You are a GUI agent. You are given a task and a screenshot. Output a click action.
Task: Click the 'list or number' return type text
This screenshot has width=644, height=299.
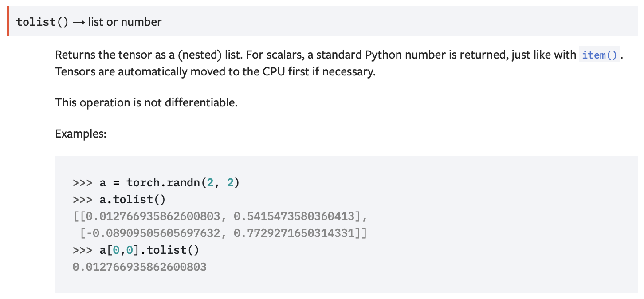tap(125, 22)
